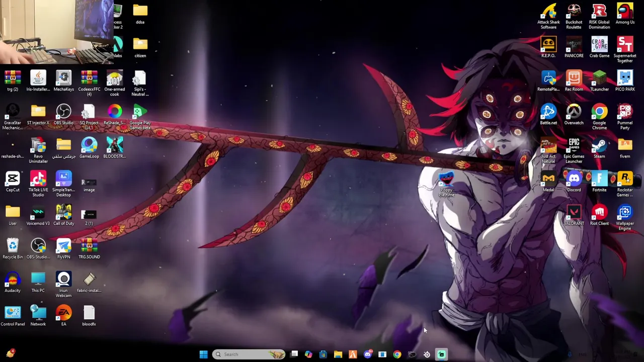Open the Among Us desktop shortcut
The image size is (644, 362).
pyautogui.click(x=625, y=14)
